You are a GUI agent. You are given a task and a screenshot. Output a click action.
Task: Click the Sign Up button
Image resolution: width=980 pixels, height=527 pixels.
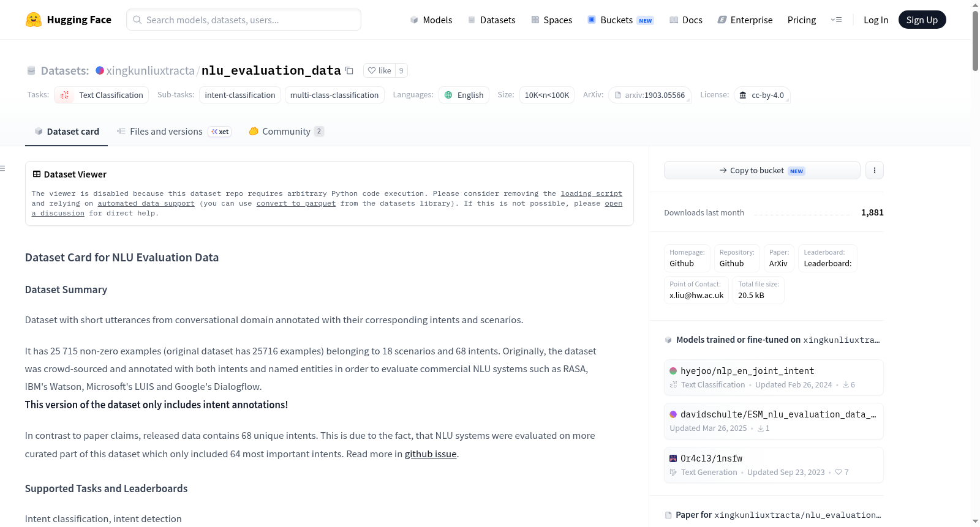pyautogui.click(x=922, y=20)
